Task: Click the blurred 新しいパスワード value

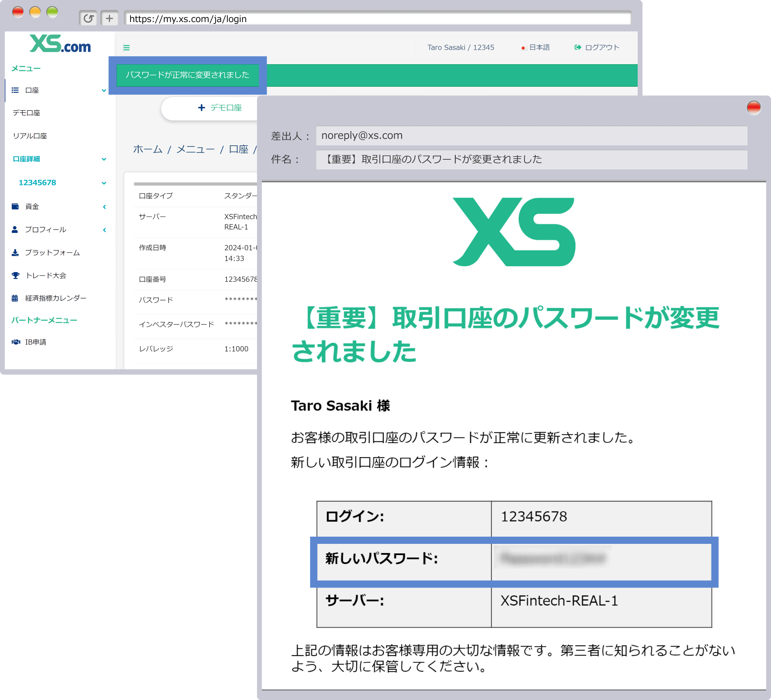Action: point(553,558)
